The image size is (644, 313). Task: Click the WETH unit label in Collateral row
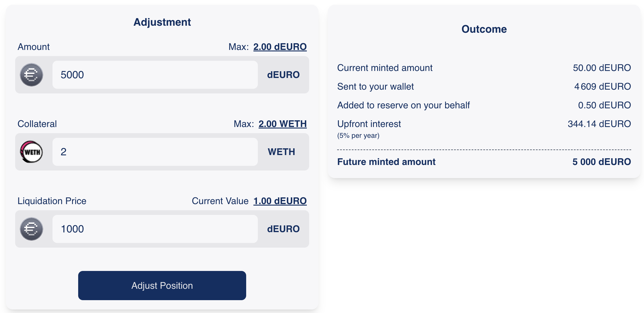(281, 152)
